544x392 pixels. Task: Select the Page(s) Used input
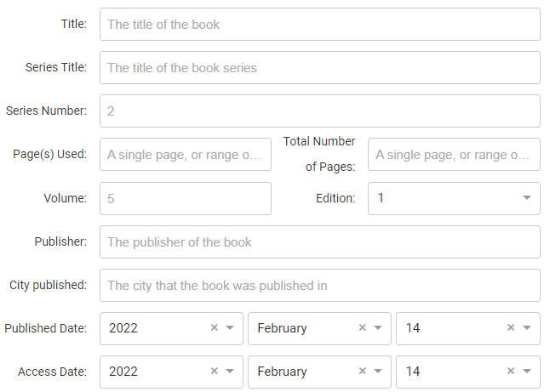[186, 155]
